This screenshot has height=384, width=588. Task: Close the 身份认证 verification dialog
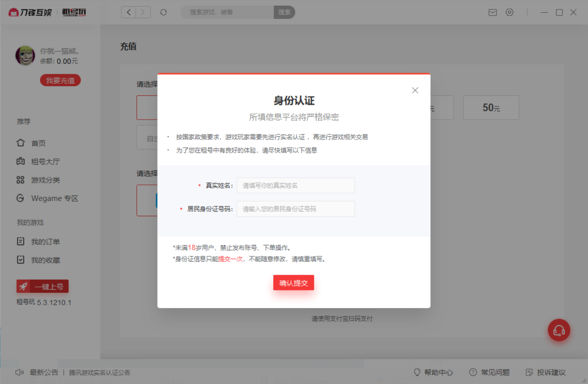[415, 90]
